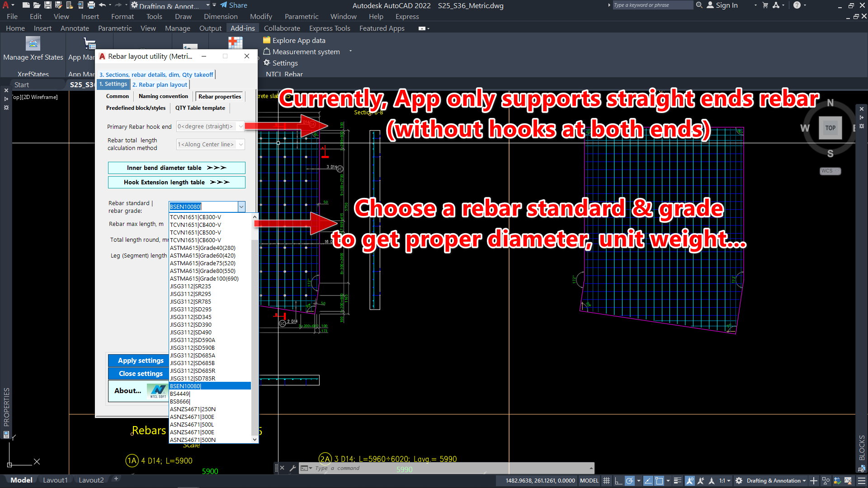The width and height of the screenshot is (868, 488).
Task: Open the customization hamburger icon in status bar
Action: [862, 481]
